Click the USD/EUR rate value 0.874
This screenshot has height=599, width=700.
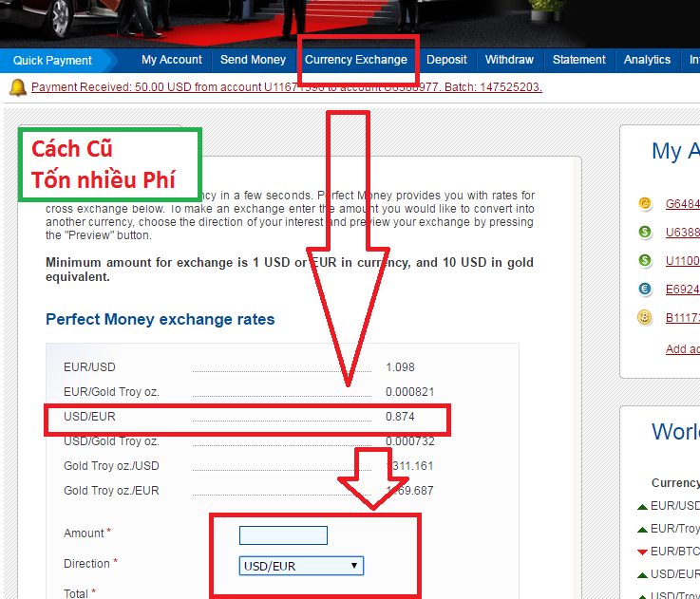tap(400, 417)
